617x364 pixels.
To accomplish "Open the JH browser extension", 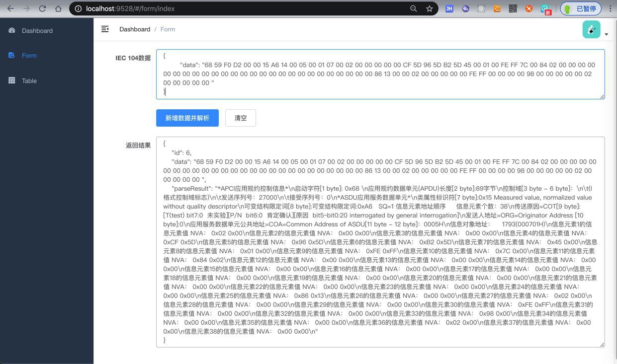I will click(449, 8).
